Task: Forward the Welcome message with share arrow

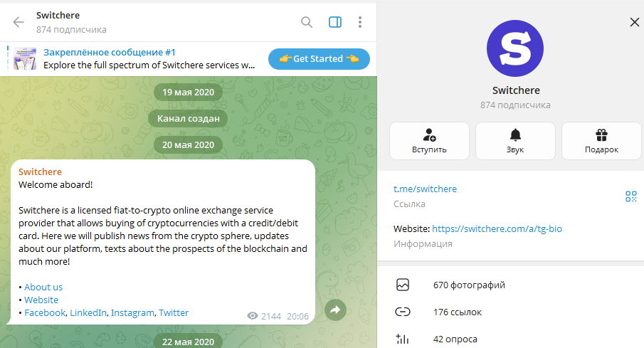Action: click(x=335, y=310)
